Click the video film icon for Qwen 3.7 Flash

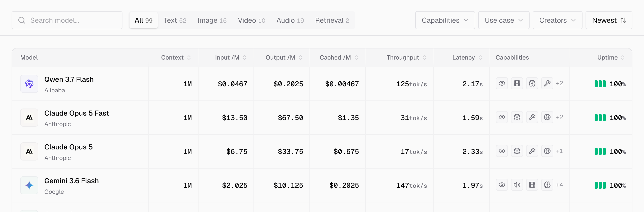[x=517, y=84]
